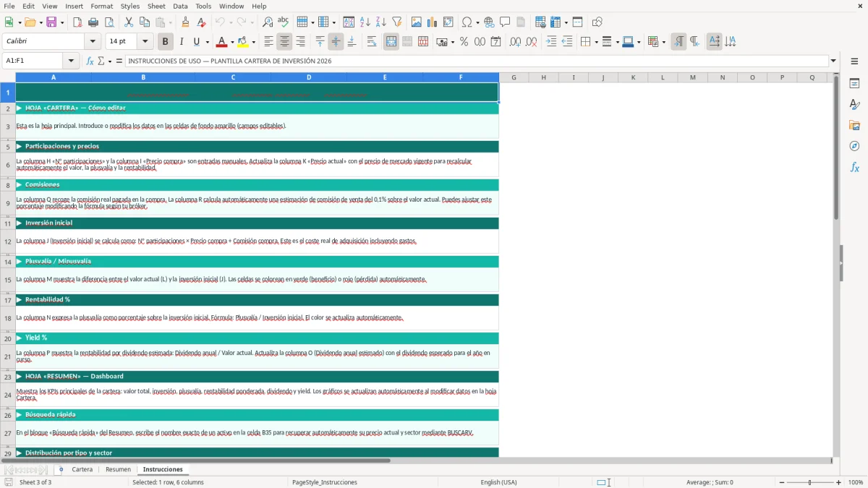Screen dimensions: 868x488
Task: Expand the font color dropdown arrow
Action: point(231,42)
